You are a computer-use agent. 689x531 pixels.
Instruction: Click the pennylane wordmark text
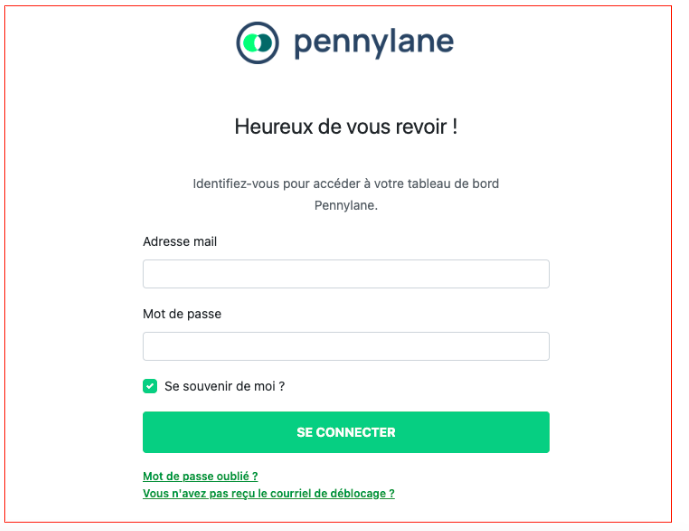(374, 43)
